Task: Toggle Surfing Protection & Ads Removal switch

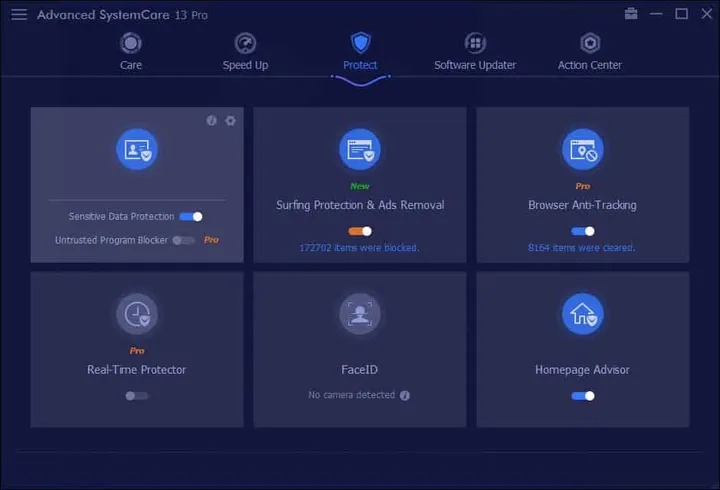Action: [x=360, y=231]
